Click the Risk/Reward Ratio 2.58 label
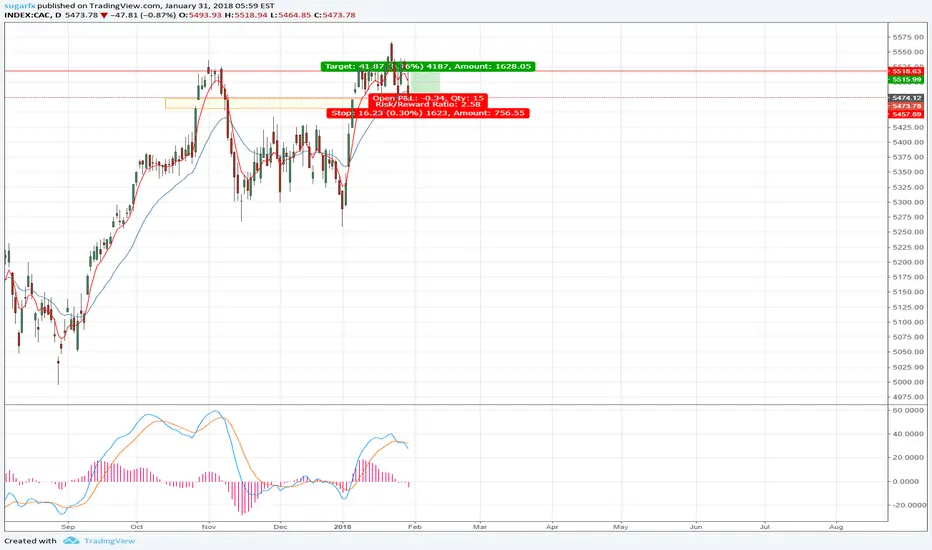This screenshot has width=932, height=550. coord(428,104)
